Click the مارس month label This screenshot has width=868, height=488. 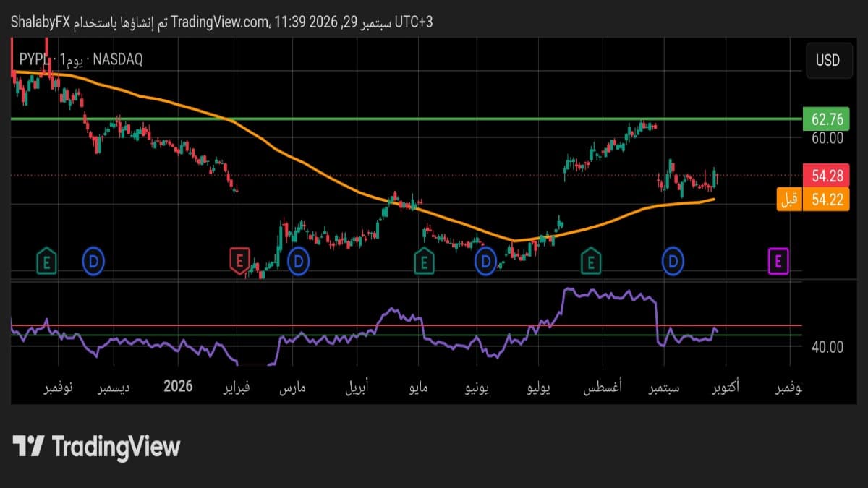pos(293,388)
